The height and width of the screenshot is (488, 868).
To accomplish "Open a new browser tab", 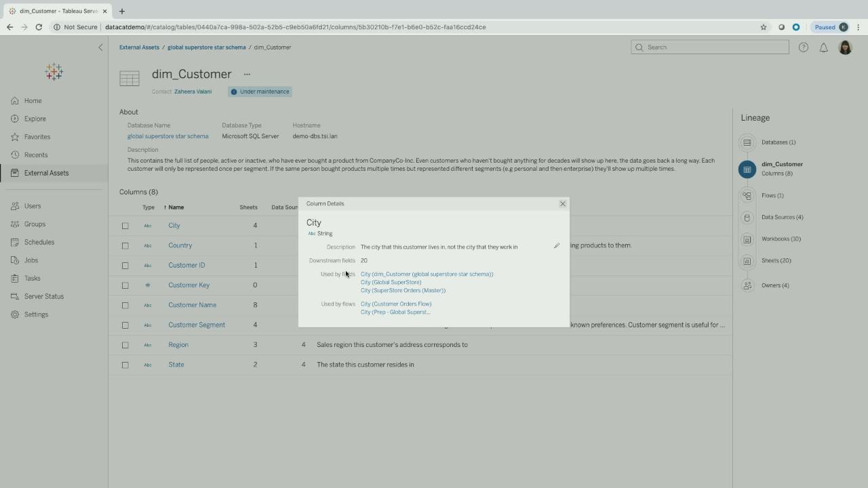I will [122, 11].
